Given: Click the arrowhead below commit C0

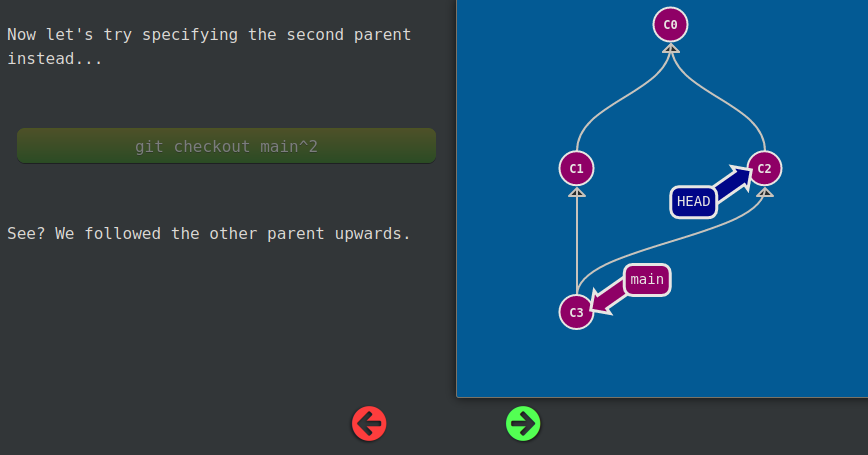Looking at the screenshot, I should click(x=670, y=49).
